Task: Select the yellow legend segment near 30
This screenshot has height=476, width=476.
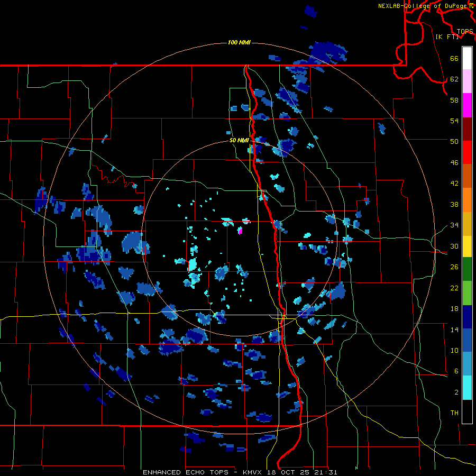Action: coord(467,246)
